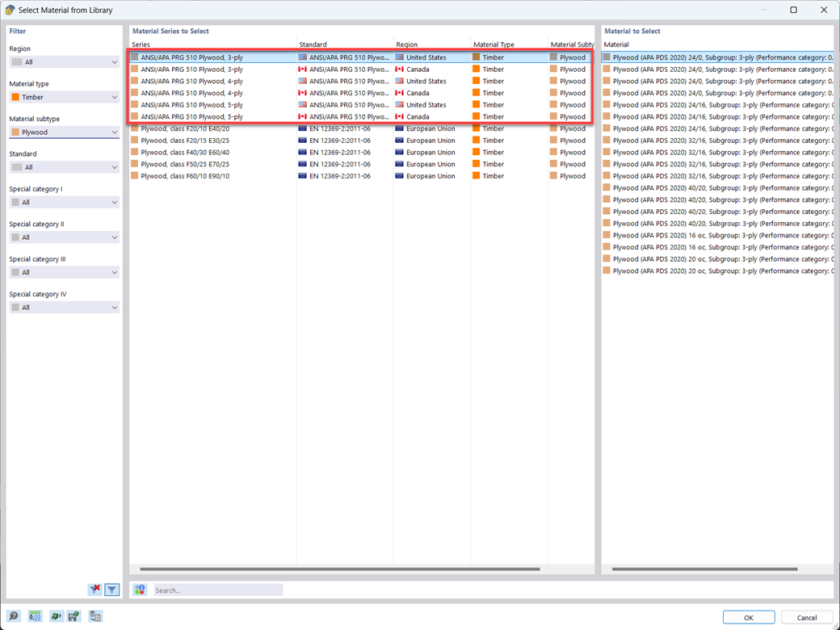The width and height of the screenshot is (840, 630).
Task: Click the horizontal scrollbar under the material list
Action: click(705, 569)
